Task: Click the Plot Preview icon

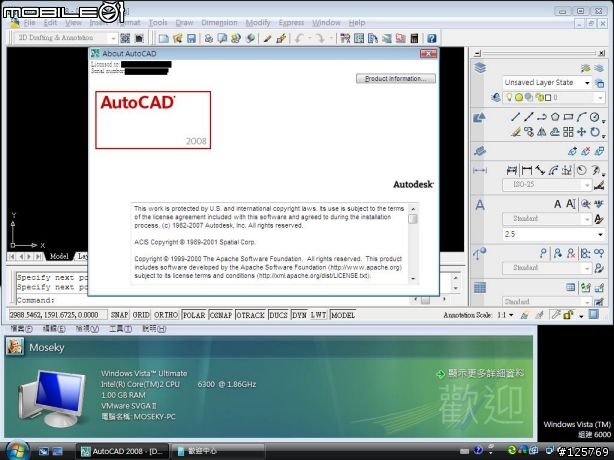Action: [222, 38]
